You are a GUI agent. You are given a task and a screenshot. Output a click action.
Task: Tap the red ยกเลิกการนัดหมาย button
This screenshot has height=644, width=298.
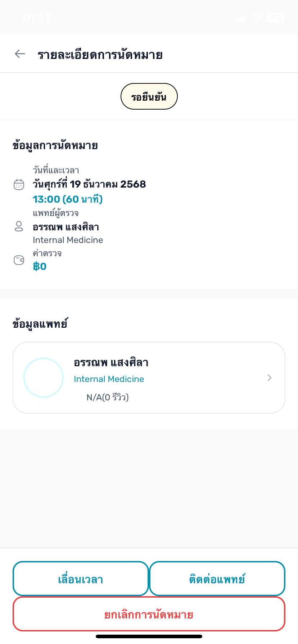click(149, 614)
